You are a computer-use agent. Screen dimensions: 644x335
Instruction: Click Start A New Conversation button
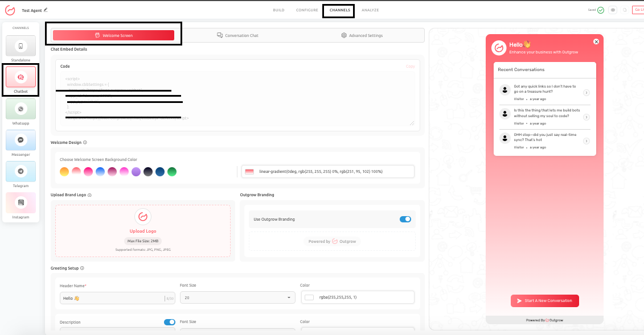(544, 300)
